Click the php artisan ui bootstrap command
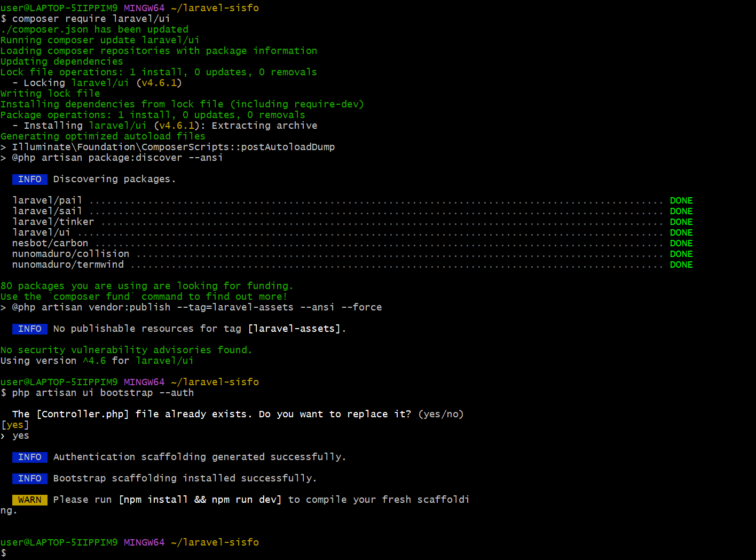 (103, 393)
